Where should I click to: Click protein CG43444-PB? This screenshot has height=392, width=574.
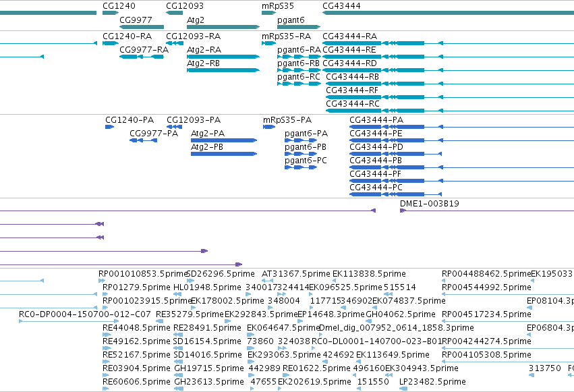[376, 161]
